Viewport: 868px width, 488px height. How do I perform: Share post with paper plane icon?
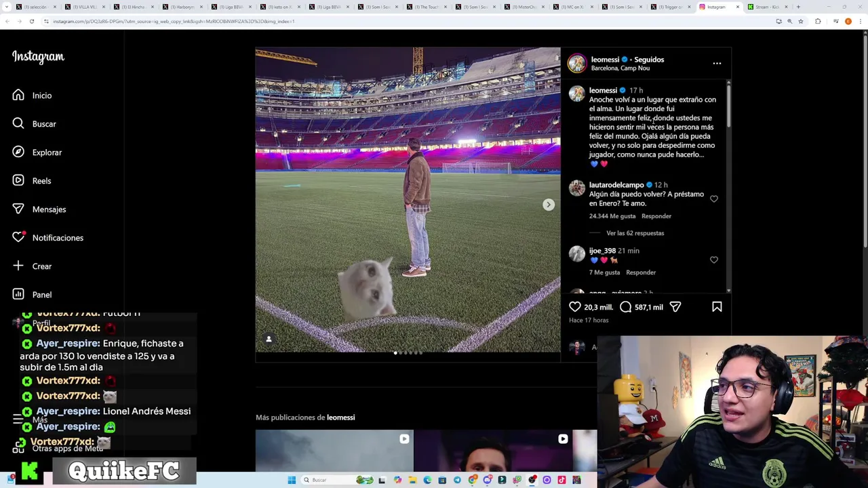point(675,307)
